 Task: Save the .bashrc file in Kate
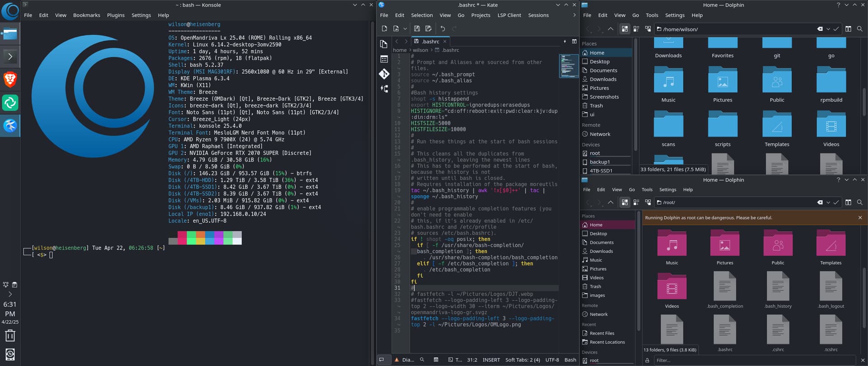click(417, 28)
